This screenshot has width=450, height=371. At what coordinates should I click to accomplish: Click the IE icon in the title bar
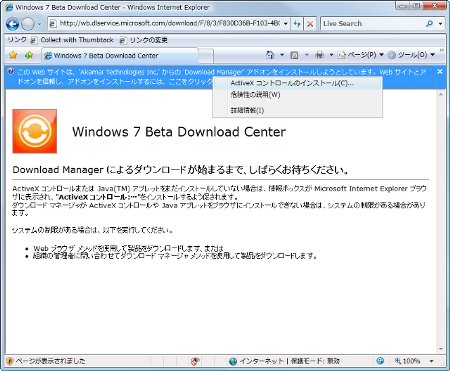[x=10, y=7]
